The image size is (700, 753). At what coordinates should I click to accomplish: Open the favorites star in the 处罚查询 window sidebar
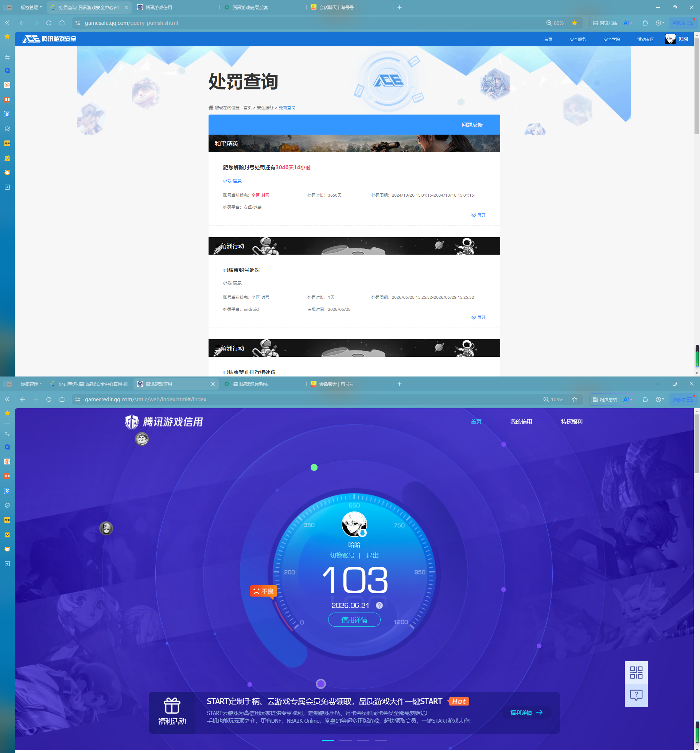click(7, 36)
